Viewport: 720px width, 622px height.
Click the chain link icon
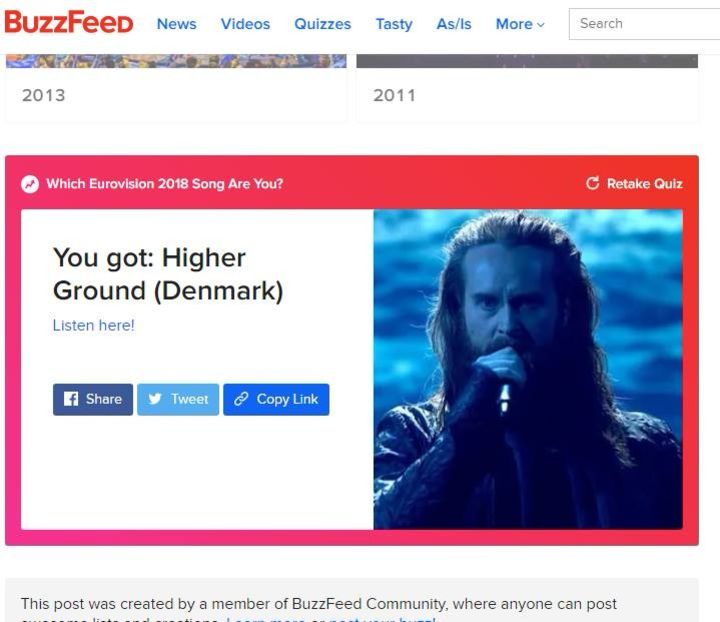coord(241,399)
